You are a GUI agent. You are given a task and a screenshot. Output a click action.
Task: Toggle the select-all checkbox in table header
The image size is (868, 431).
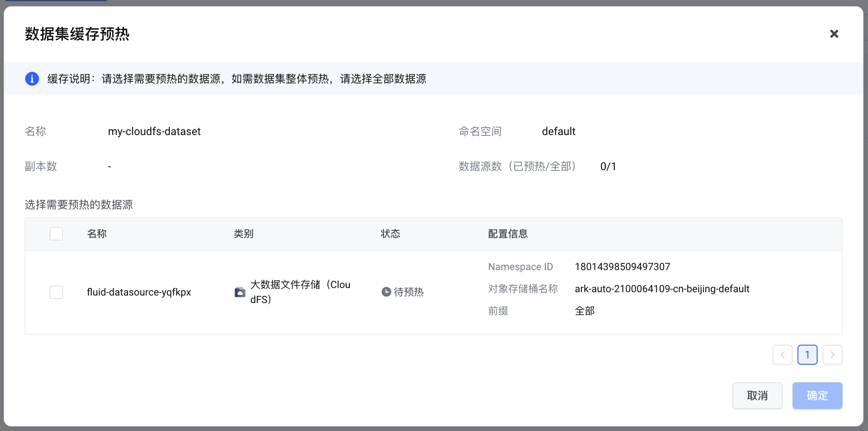click(56, 234)
